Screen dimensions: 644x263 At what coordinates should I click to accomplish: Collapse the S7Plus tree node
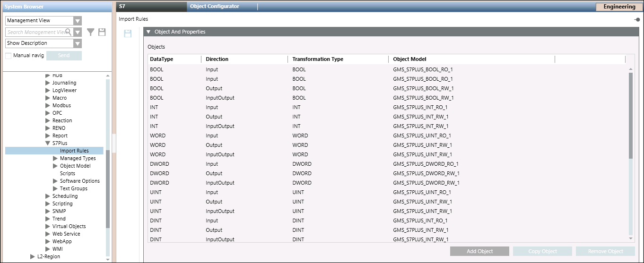pos(48,143)
